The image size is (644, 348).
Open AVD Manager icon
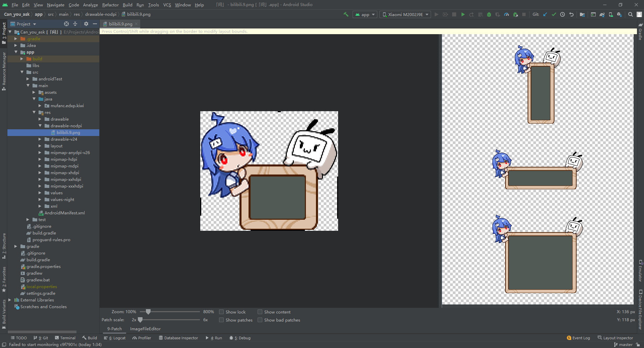coord(611,14)
